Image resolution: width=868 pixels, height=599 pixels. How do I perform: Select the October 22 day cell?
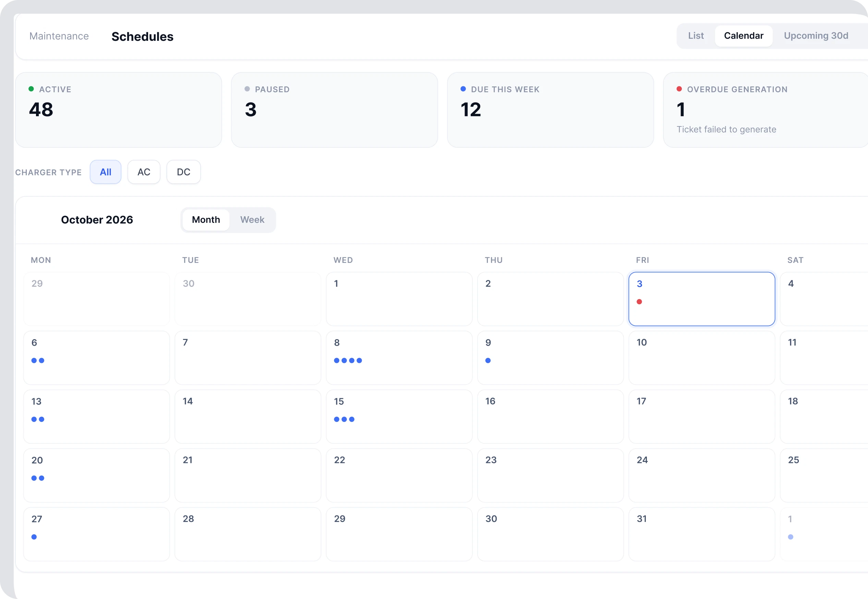click(x=399, y=476)
